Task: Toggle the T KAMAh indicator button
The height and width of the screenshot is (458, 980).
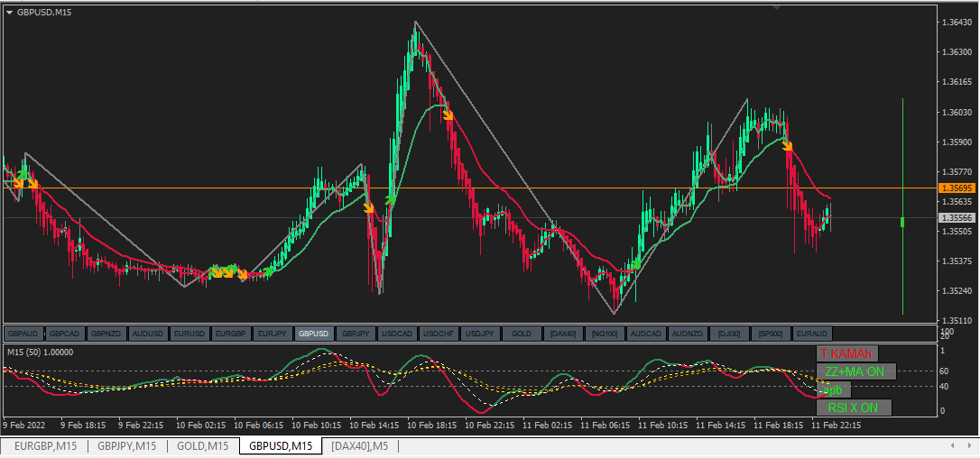Action: click(846, 353)
